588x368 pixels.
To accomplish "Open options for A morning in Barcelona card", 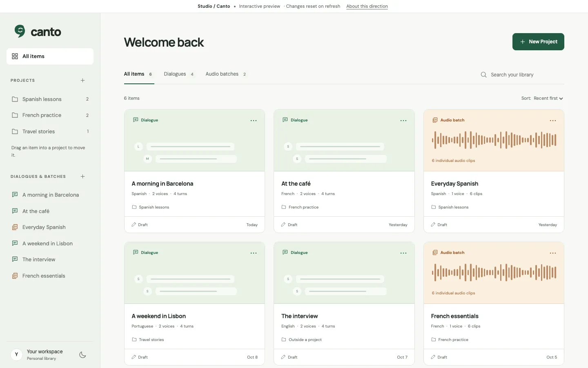I will (254, 121).
